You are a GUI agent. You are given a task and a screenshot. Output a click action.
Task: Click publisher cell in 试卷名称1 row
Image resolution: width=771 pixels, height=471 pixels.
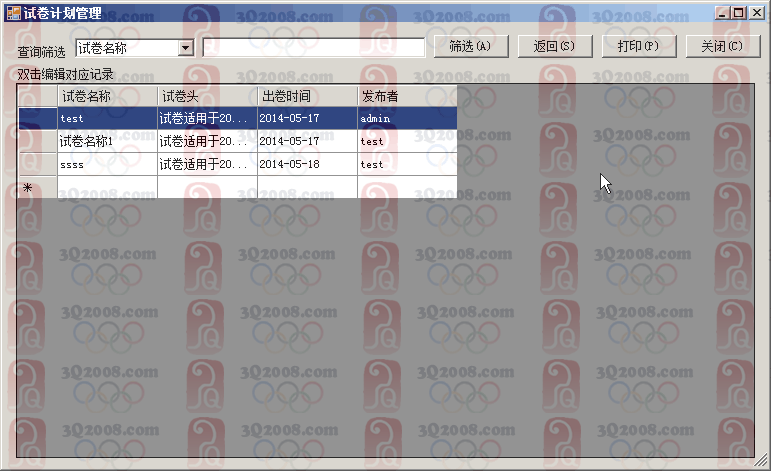[x=407, y=141]
